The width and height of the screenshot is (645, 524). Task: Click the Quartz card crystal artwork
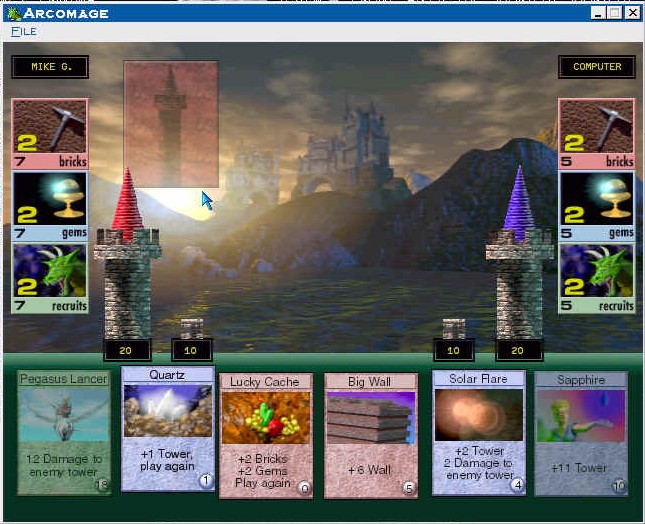point(168,410)
